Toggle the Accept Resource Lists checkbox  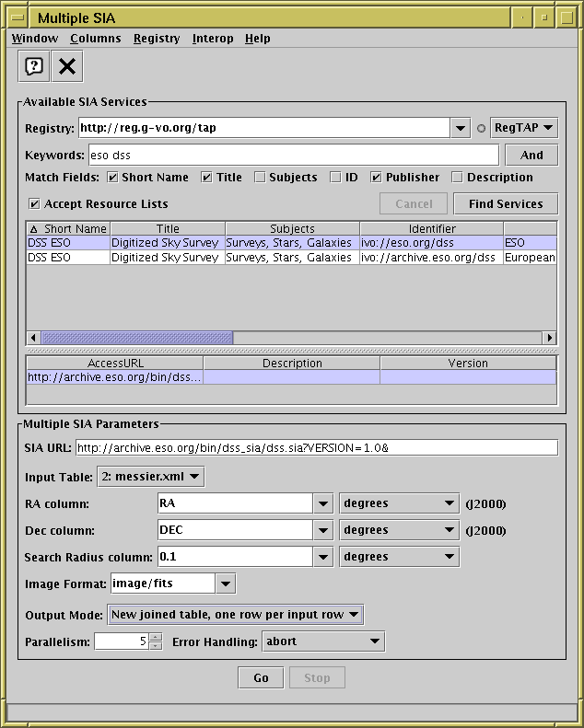coord(35,204)
